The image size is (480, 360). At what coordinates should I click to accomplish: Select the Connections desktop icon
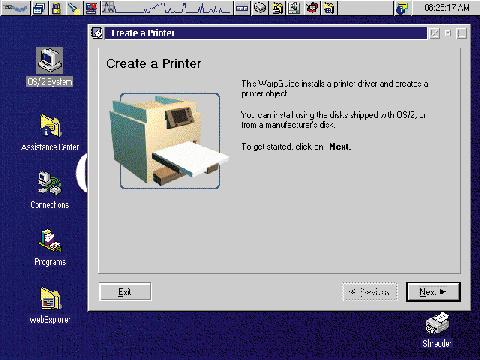(x=50, y=190)
